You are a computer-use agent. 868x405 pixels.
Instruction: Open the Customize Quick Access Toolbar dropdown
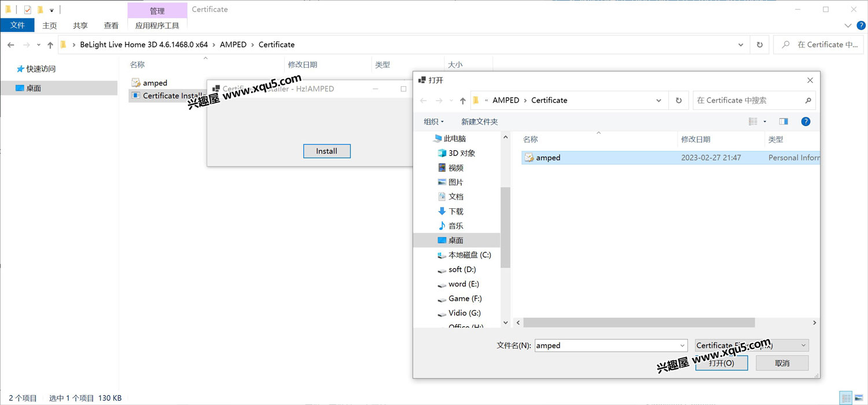point(52,10)
